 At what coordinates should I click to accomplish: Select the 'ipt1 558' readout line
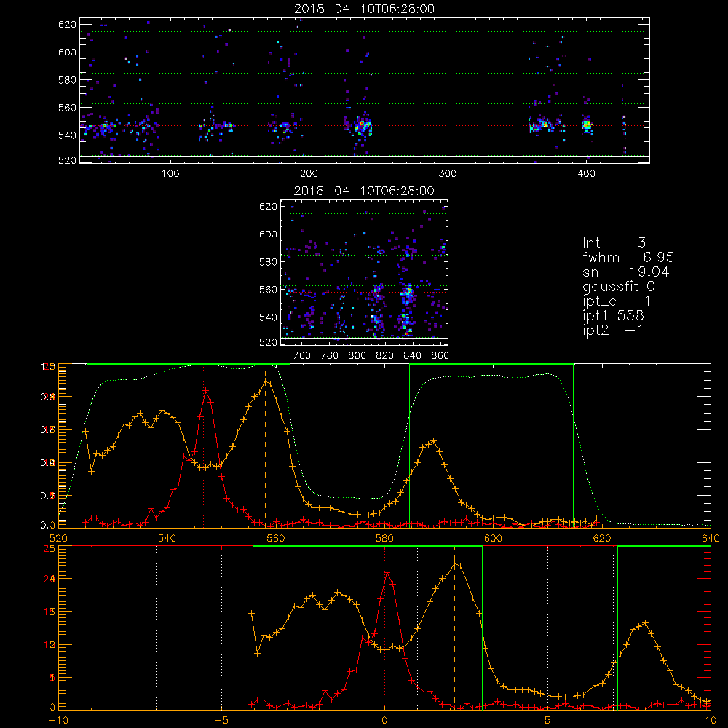[x=613, y=316]
